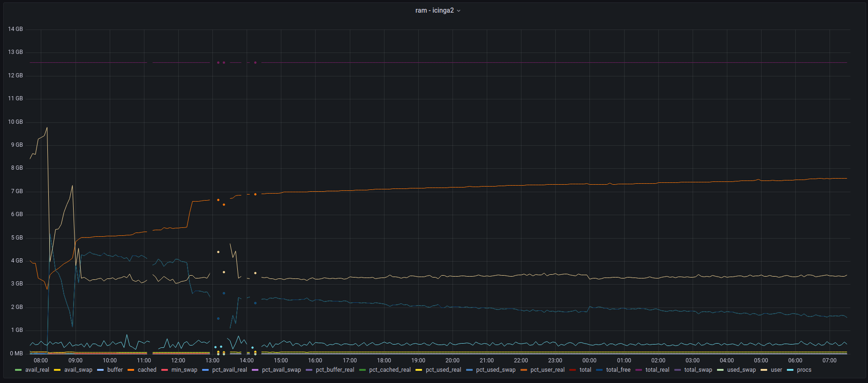Click the 3 GB y-axis label

[x=17, y=284]
